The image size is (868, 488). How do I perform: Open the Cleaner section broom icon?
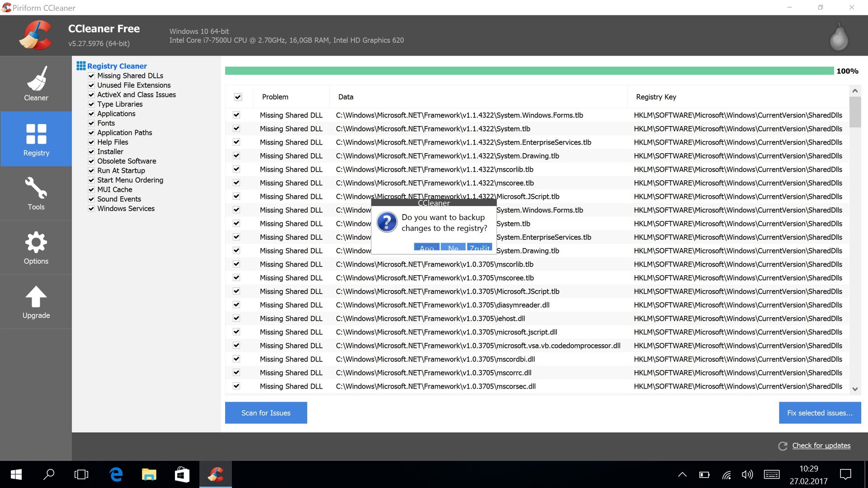pyautogui.click(x=36, y=79)
